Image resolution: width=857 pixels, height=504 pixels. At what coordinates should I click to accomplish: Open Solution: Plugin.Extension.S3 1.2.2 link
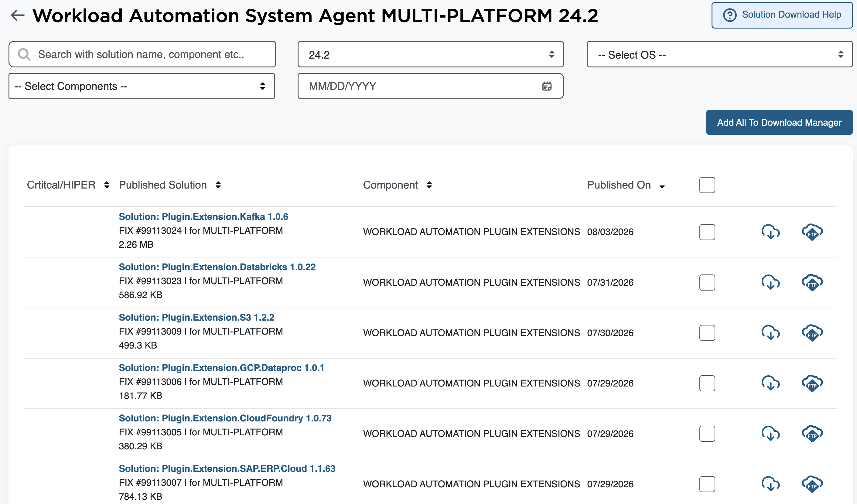pos(196,317)
